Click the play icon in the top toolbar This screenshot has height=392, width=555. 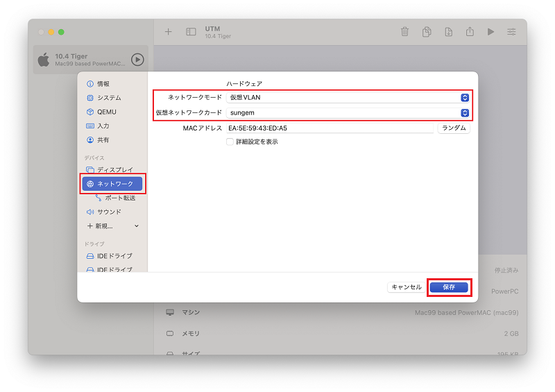pos(490,32)
